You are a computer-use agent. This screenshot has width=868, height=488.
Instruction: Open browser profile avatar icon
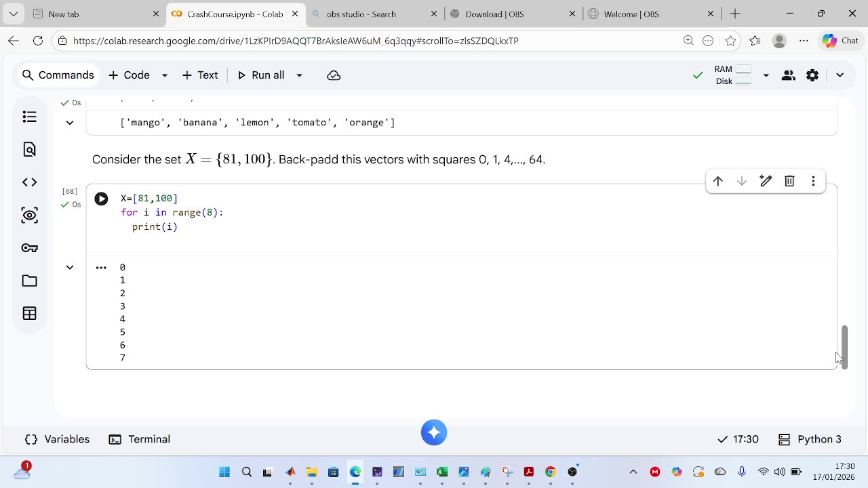779,41
